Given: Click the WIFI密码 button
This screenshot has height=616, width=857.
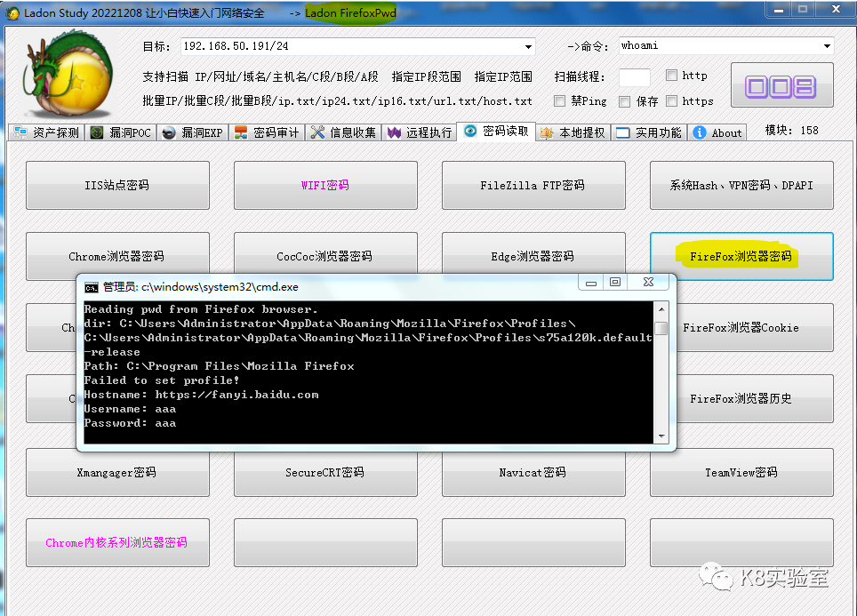Looking at the screenshot, I should point(325,185).
